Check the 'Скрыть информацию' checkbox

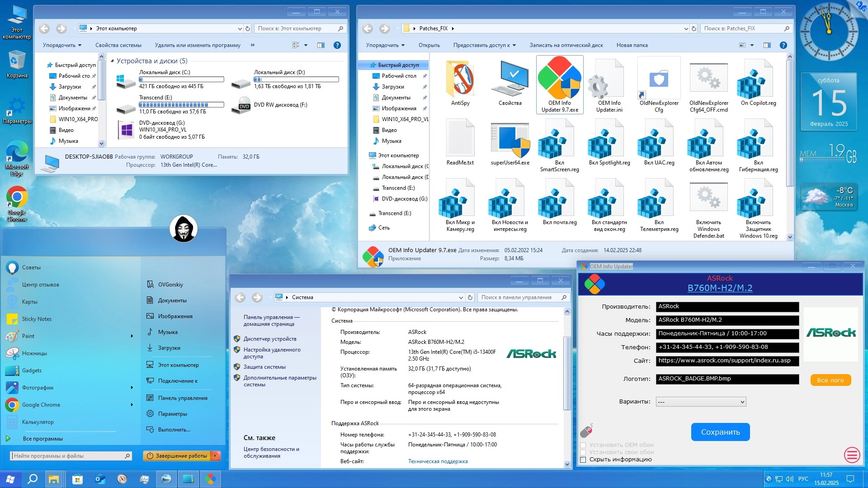(583, 460)
